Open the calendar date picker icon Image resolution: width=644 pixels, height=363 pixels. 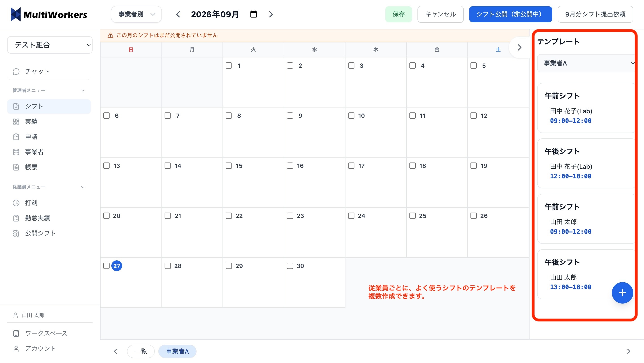[x=254, y=14]
